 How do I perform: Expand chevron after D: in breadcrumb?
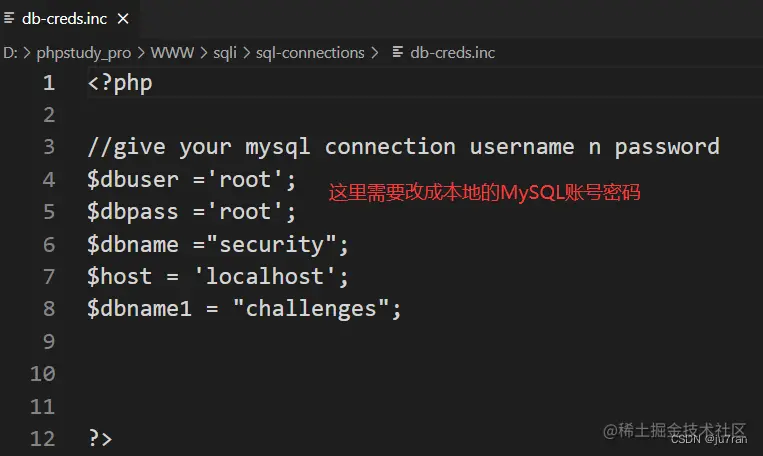(27, 53)
